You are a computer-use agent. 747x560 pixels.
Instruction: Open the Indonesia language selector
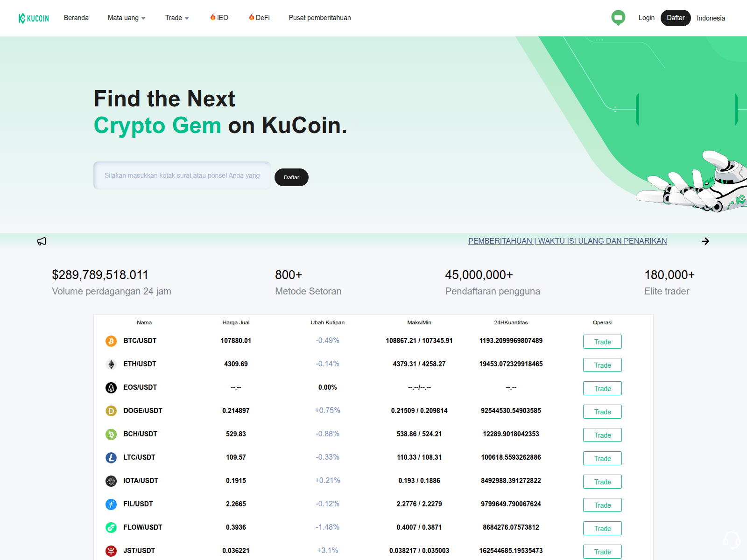711,18
